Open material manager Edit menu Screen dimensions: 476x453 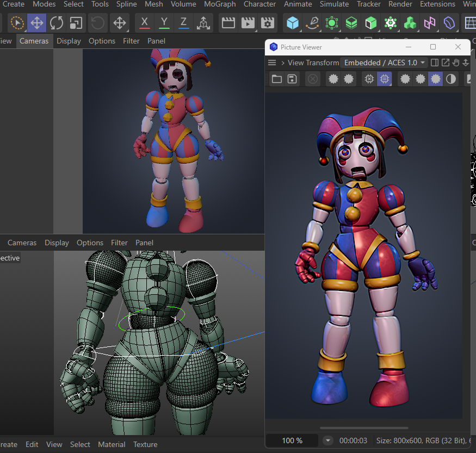point(32,444)
